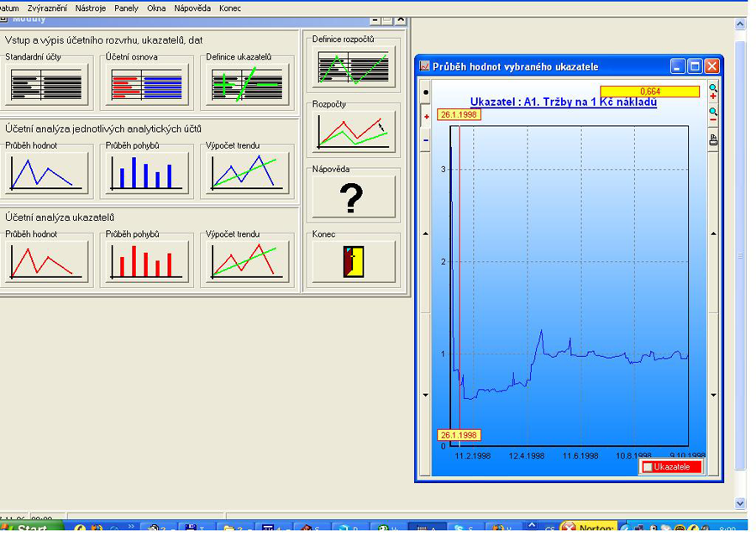Maximize the Průběh hodnot vybraného ukazatele window
Viewport: 756px width, 551px height.
[695, 66]
